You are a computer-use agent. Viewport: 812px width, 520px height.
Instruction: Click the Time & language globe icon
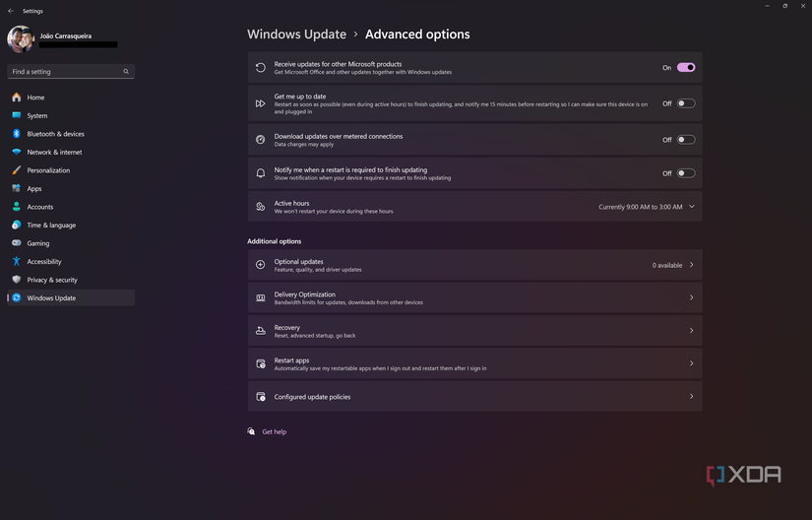[x=17, y=225]
